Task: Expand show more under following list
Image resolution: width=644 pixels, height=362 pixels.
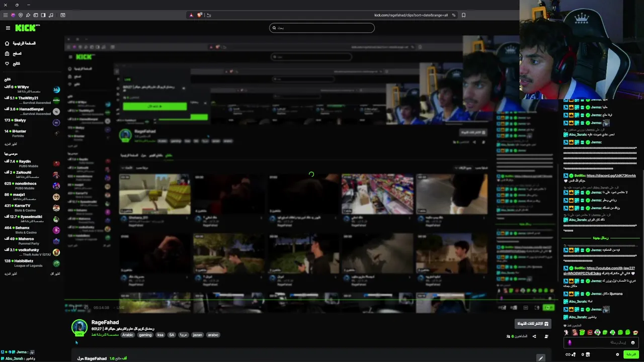Action: pyautogui.click(x=11, y=144)
